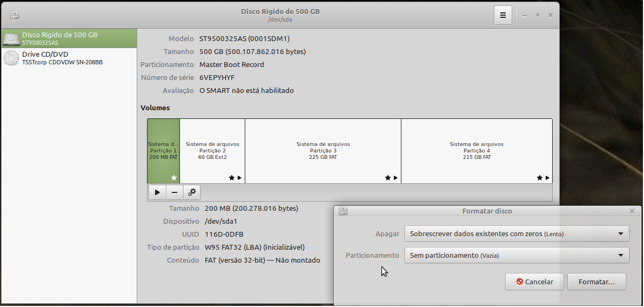The width and height of the screenshot is (644, 307).
Task: Click the model value ST9500325AS (0001SDM1)
Action: click(x=244, y=38)
